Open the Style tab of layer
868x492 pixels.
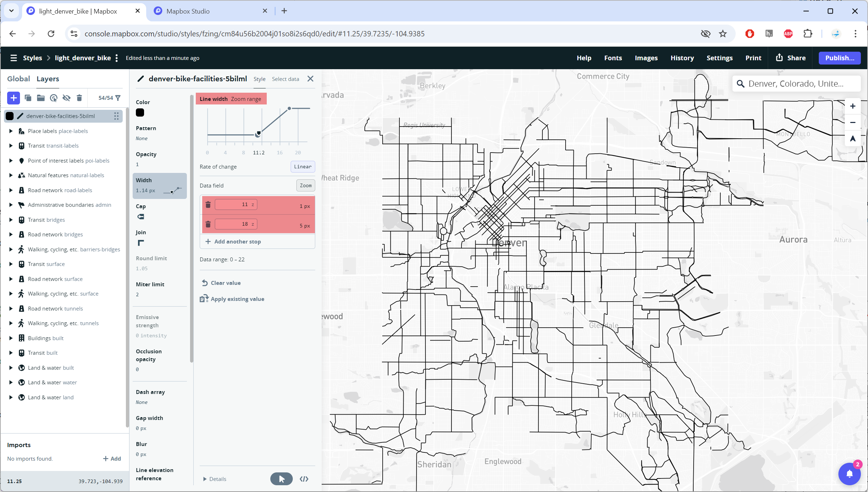(x=260, y=79)
